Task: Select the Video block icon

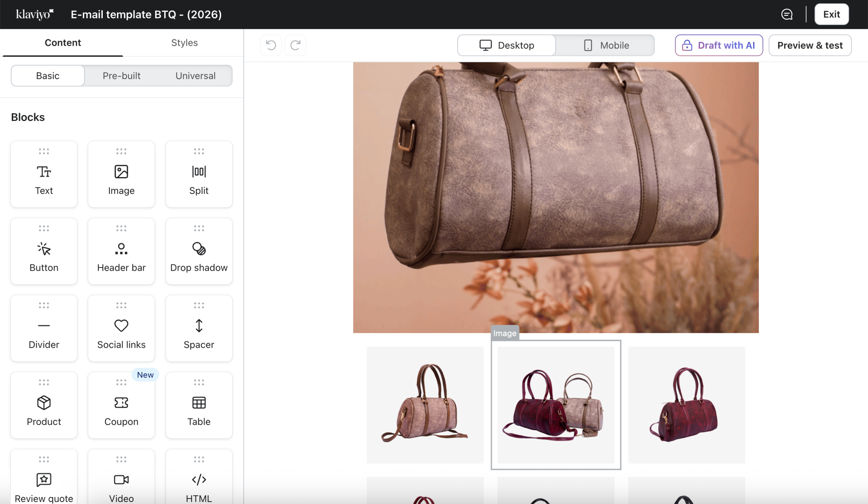Action: (121, 480)
